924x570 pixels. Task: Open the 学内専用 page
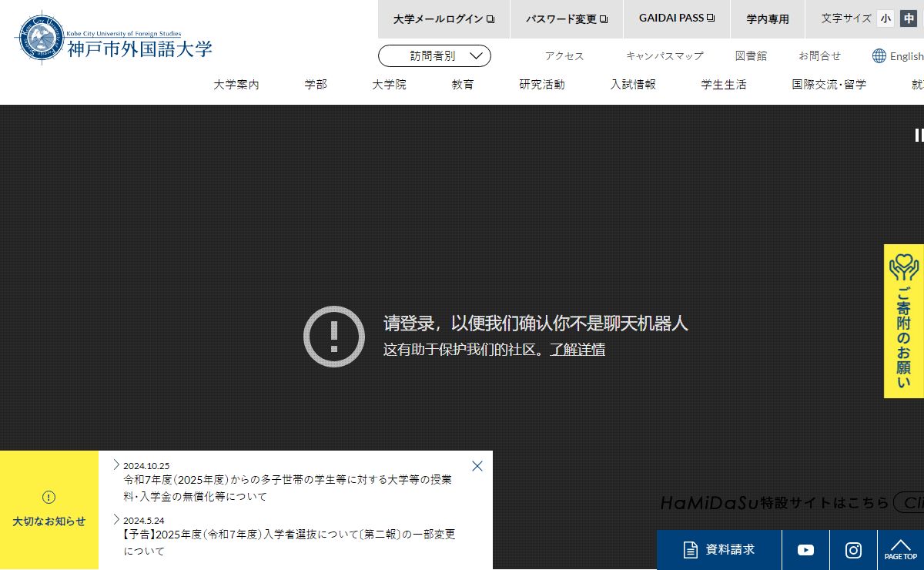(x=768, y=19)
